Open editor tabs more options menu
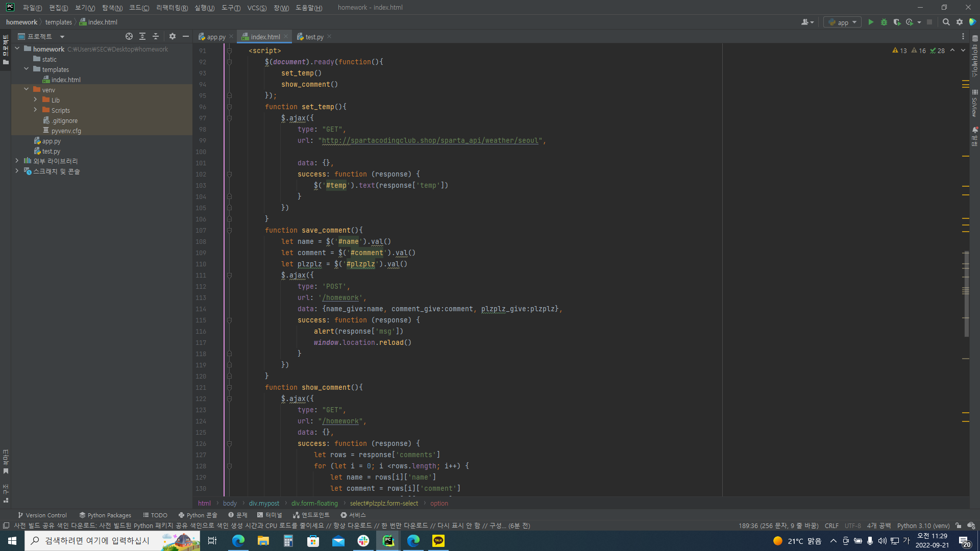This screenshot has width=980, height=551. [x=963, y=36]
